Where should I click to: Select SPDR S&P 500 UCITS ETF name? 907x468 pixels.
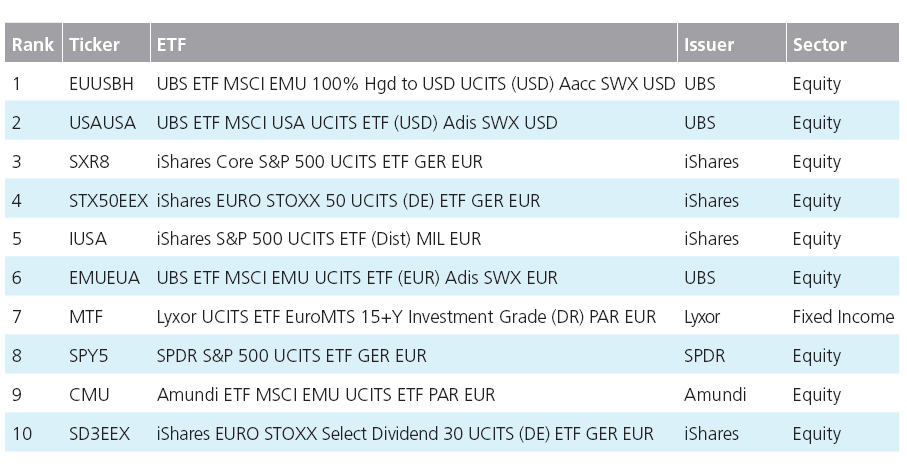click(x=292, y=356)
